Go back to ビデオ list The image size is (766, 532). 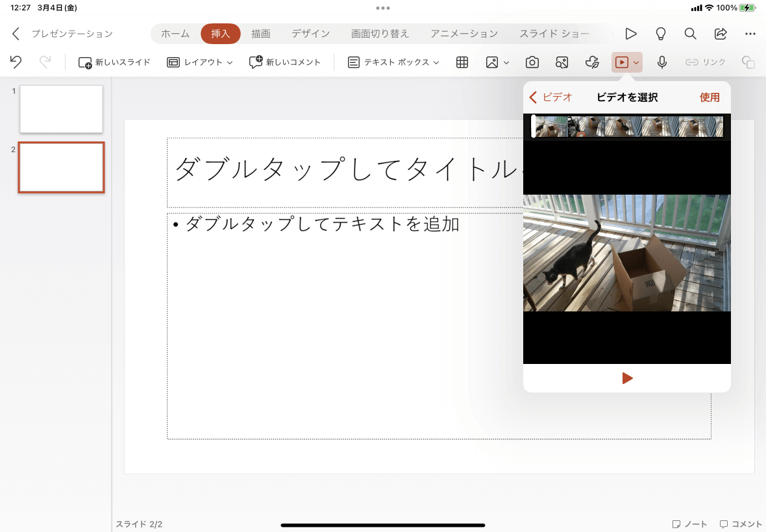[x=550, y=97]
